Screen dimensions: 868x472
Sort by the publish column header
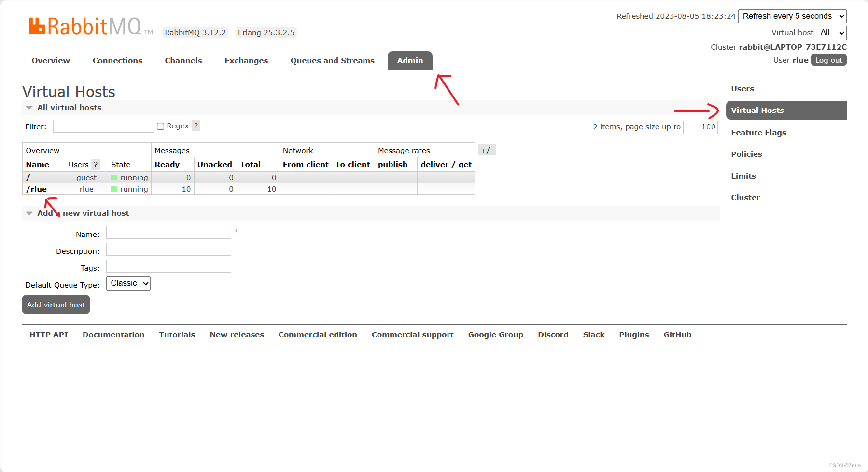(392, 164)
